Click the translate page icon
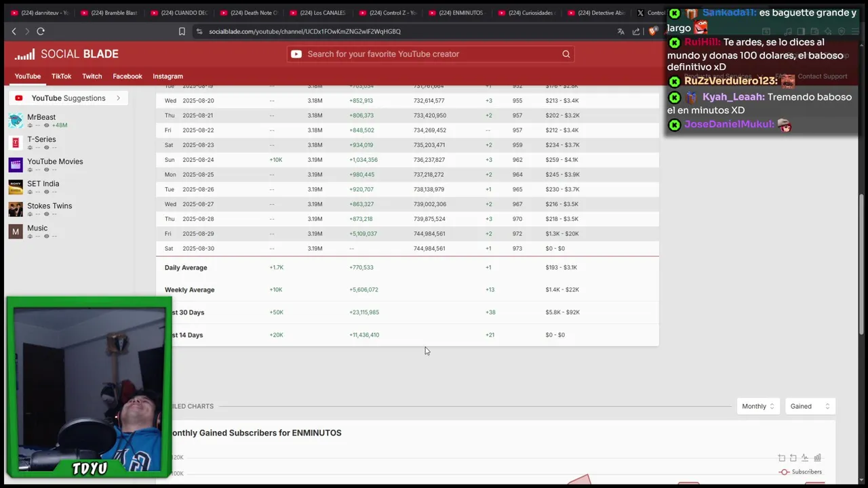The image size is (868, 488). pos(620,31)
